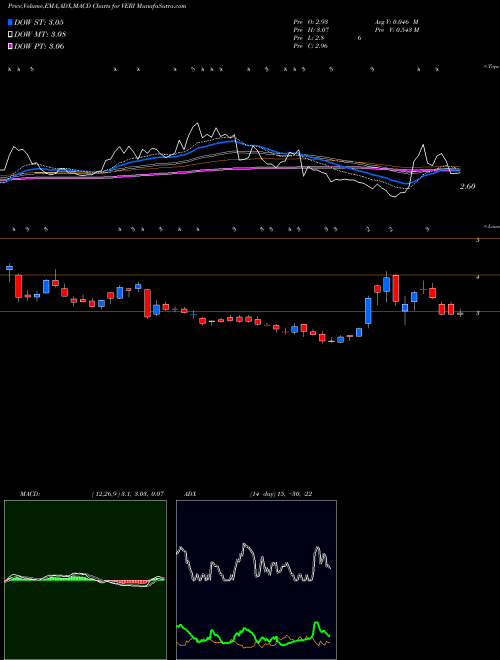Click the tall red candlestick near price level 4
The width and height of the screenshot is (500, 660).
coord(396,288)
